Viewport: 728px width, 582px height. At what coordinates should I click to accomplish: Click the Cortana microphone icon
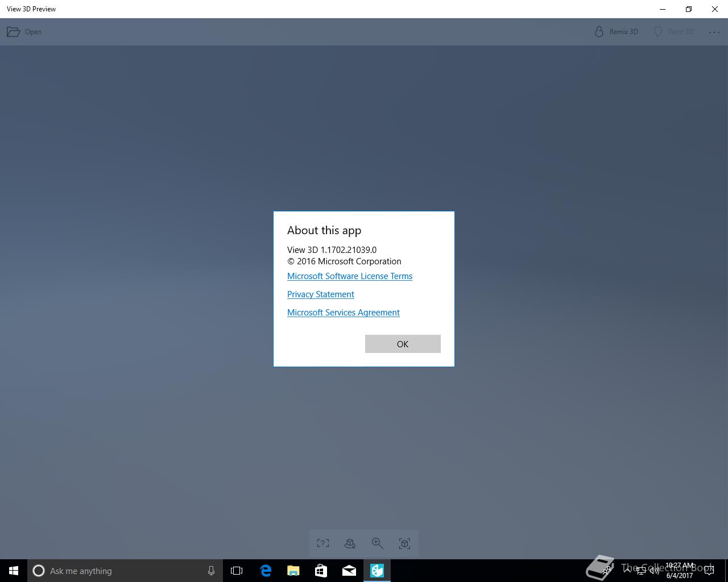211,571
